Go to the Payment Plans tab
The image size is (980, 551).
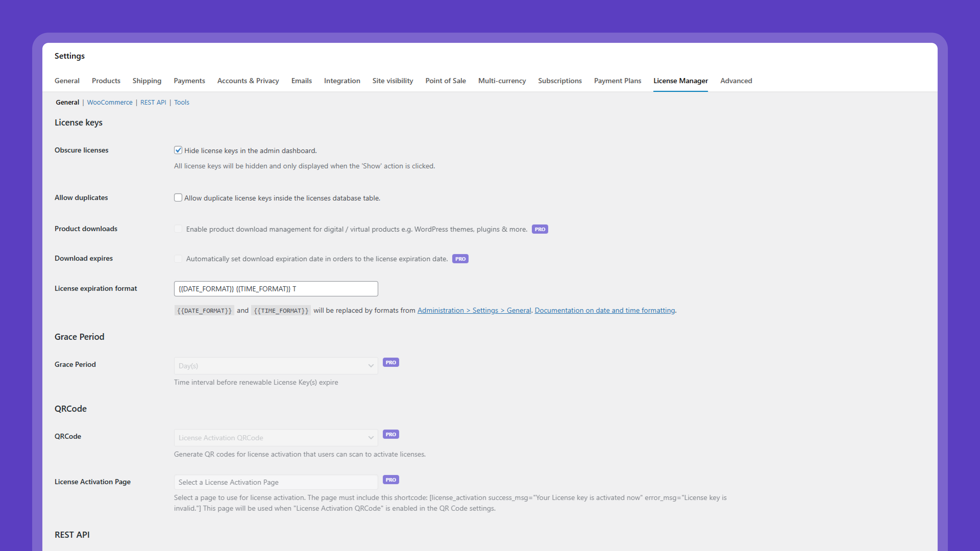point(617,81)
